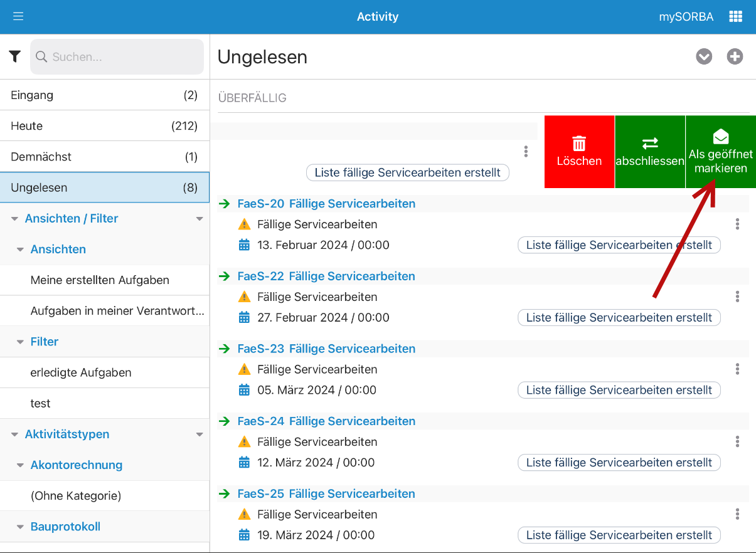This screenshot has height=553, width=756.
Task: Select the Eingang list
Action: [x=105, y=95]
